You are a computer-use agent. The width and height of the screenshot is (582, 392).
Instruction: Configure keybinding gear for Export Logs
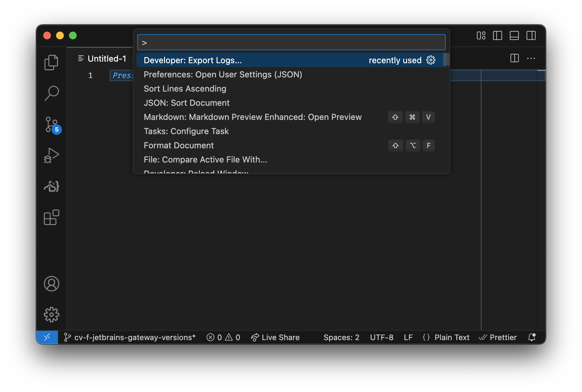[x=431, y=60]
